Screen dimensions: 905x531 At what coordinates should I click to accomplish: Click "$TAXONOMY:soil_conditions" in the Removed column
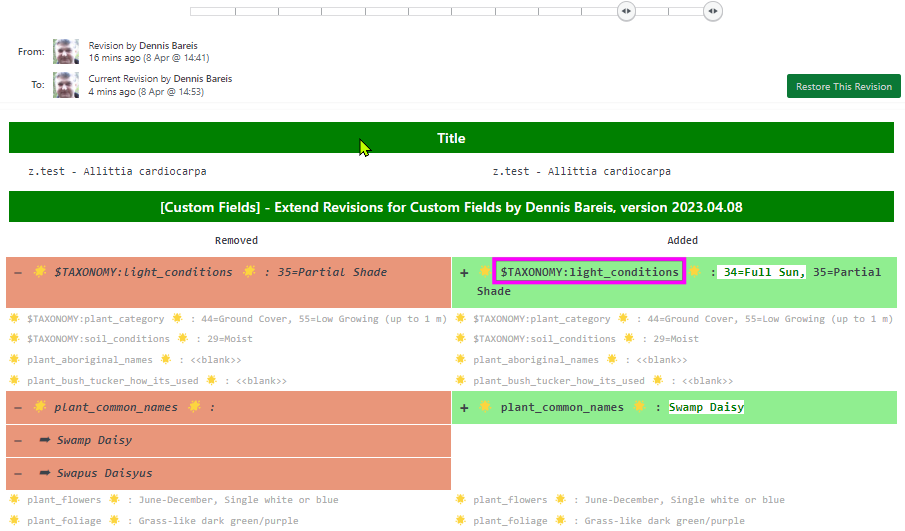pos(98,339)
